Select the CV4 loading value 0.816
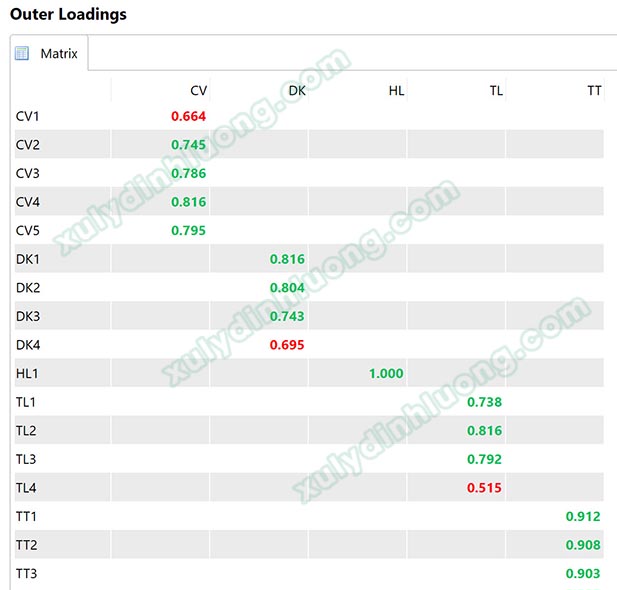Image resolution: width=617 pixels, height=590 pixels. point(188,202)
